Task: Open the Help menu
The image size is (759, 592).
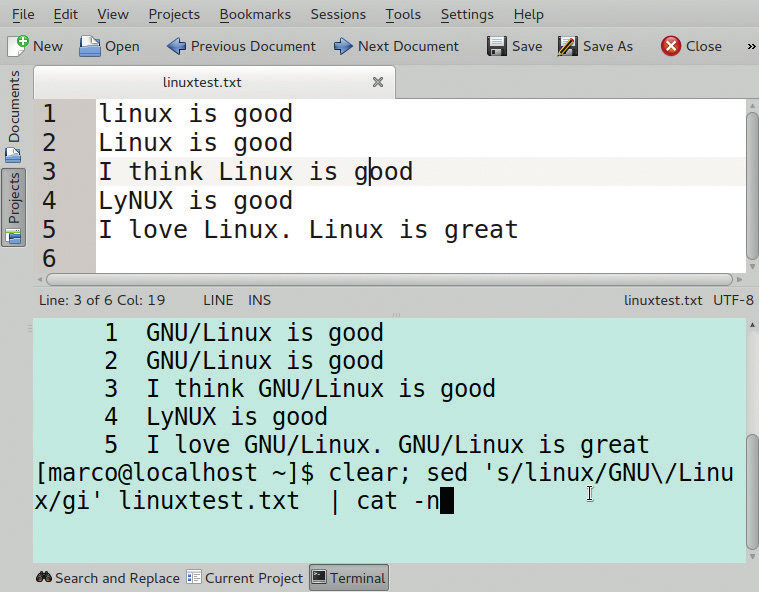Action: pyautogui.click(x=529, y=15)
